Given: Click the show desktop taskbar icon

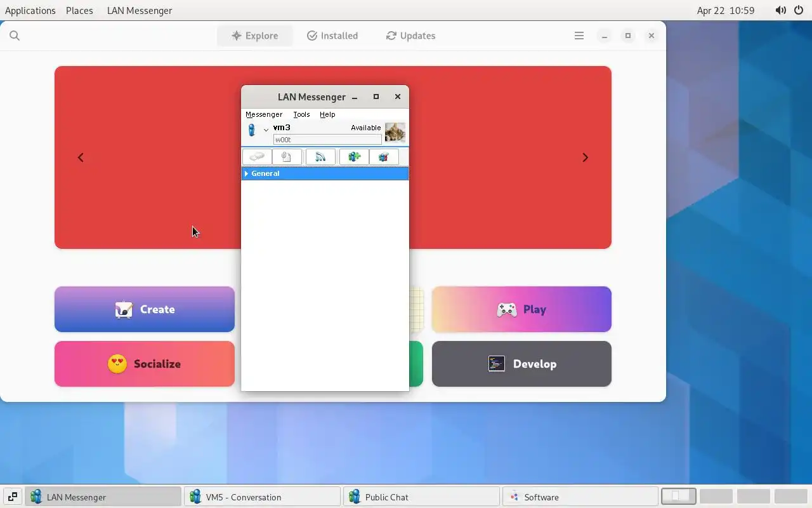Looking at the screenshot, I should pos(12,497).
